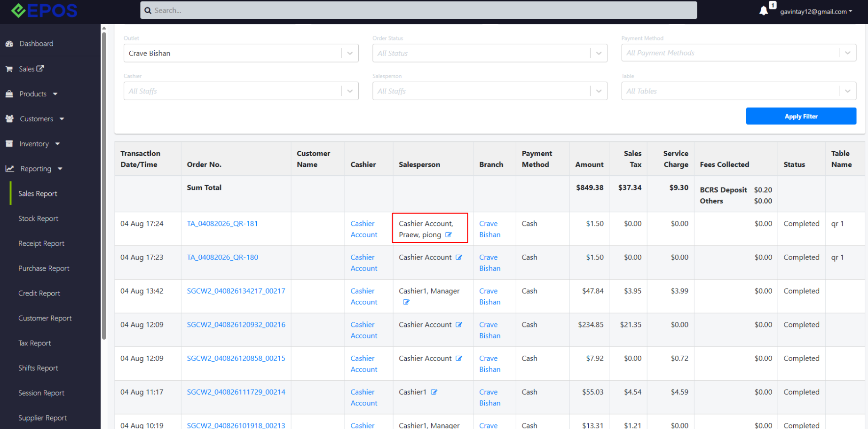Click Completed status for 04 Aug 11:17

coord(801,392)
